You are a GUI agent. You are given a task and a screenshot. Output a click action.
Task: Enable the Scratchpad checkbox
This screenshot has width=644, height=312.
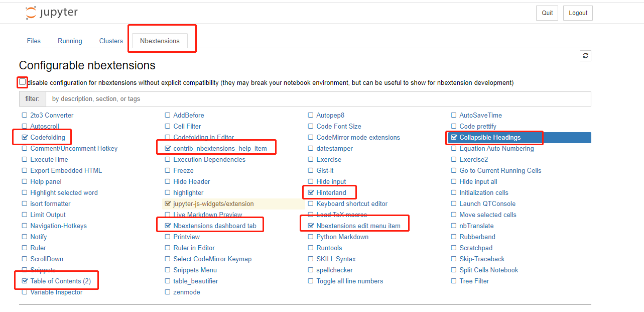click(x=454, y=248)
